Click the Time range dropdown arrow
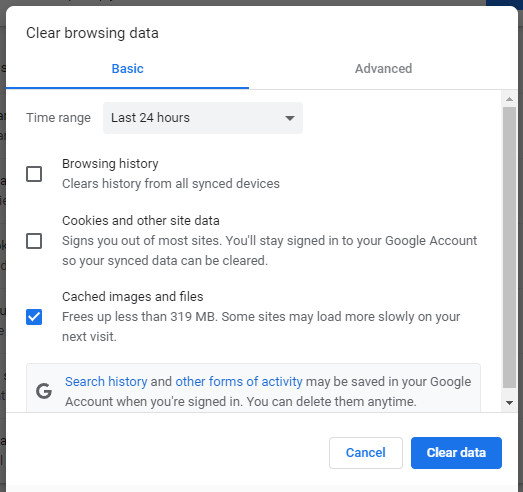Screen dimensions: 523x492 pyautogui.click(x=290, y=118)
